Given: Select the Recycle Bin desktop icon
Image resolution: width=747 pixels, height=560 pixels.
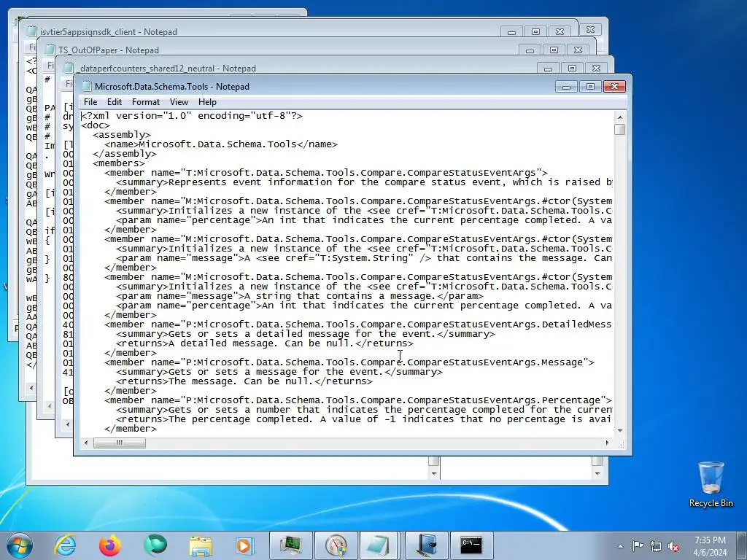Looking at the screenshot, I should click(x=711, y=484).
